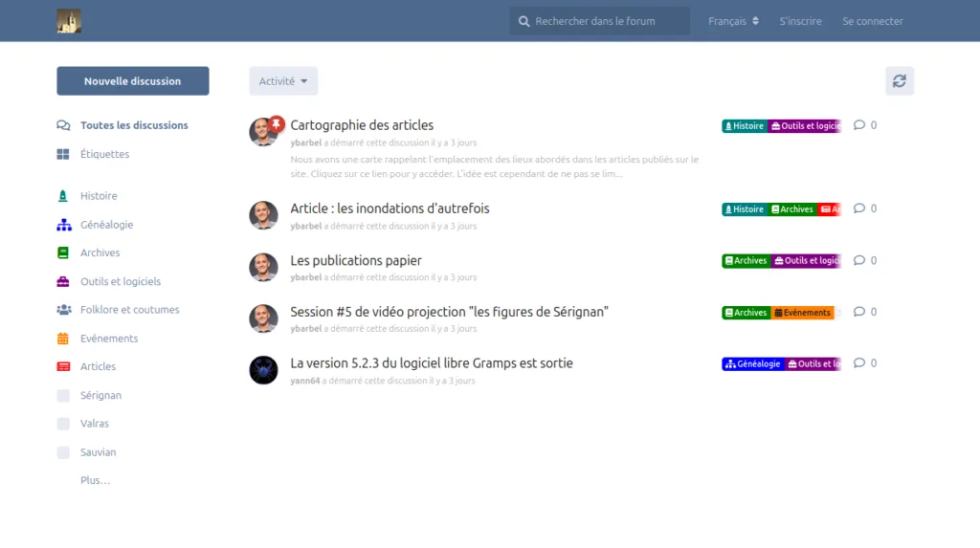Select the Archives tag in sidebar
The height and width of the screenshot is (548, 980).
[x=100, y=253]
